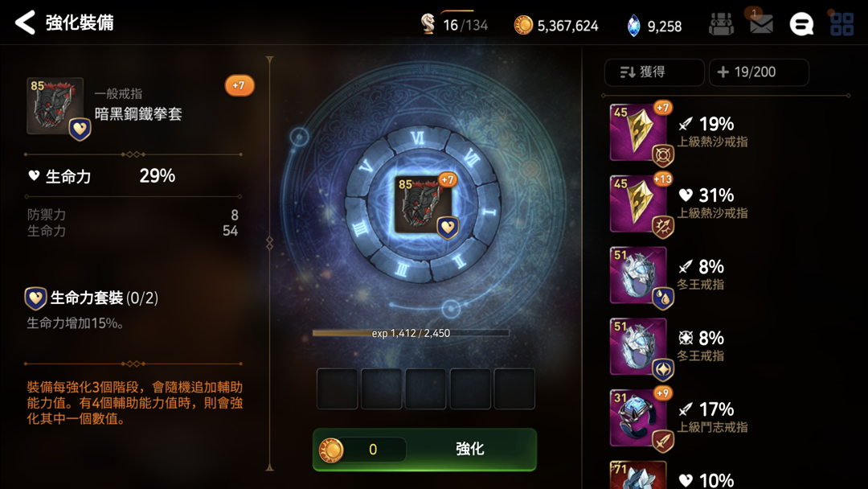The image size is (868, 489).
Task: Tap the 暗黑鋼鐵拳套 equipment thumbnail at left
Action: click(55, 106)
